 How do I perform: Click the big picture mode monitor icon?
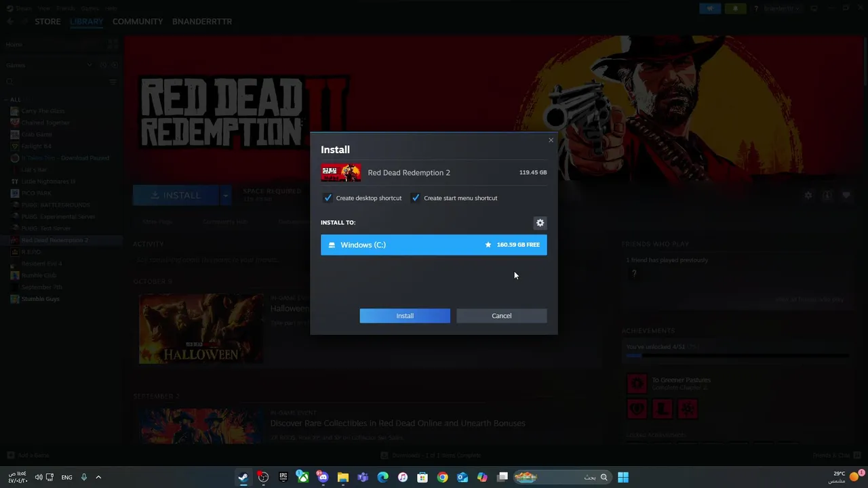click(814, 9)
